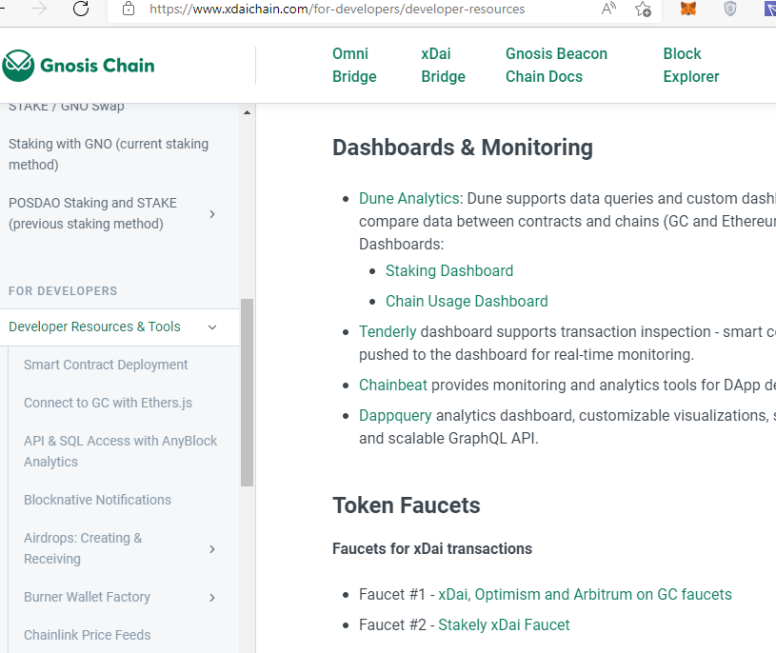This screenshot has height=653, width=776.
Task: Open Blocknative Notifications sidebar page
Action: click(x=97, y=500)
